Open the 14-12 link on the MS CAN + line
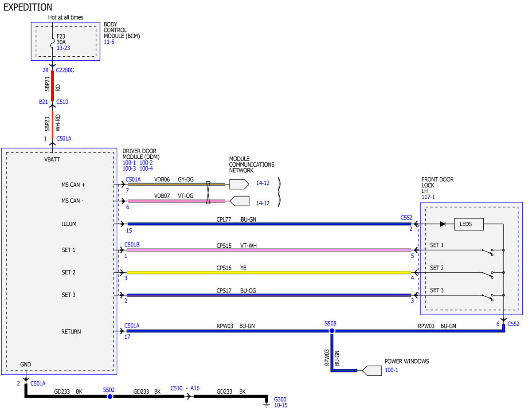Viewport: 532px width, 411px height. pos(263,183)
